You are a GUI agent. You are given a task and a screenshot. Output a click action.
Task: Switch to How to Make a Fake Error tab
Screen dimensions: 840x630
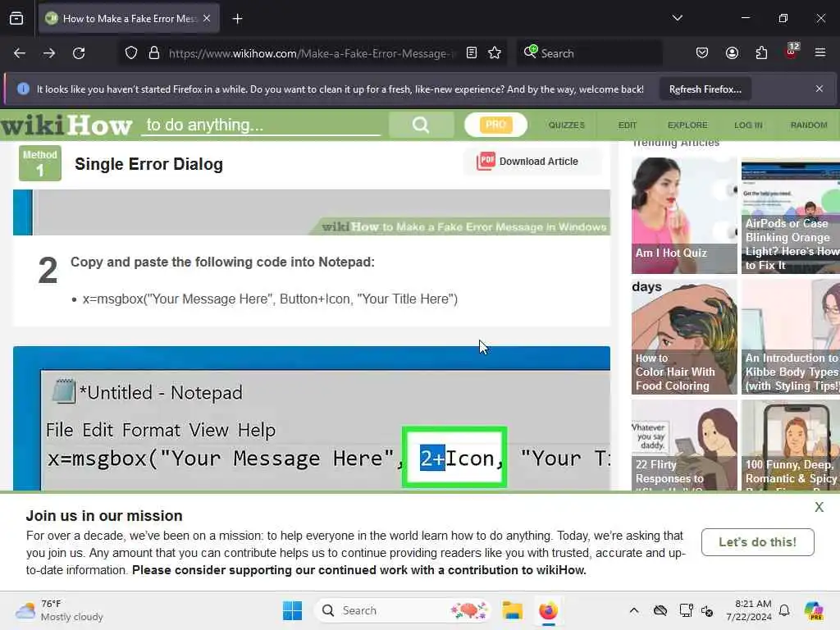[129, 18]
